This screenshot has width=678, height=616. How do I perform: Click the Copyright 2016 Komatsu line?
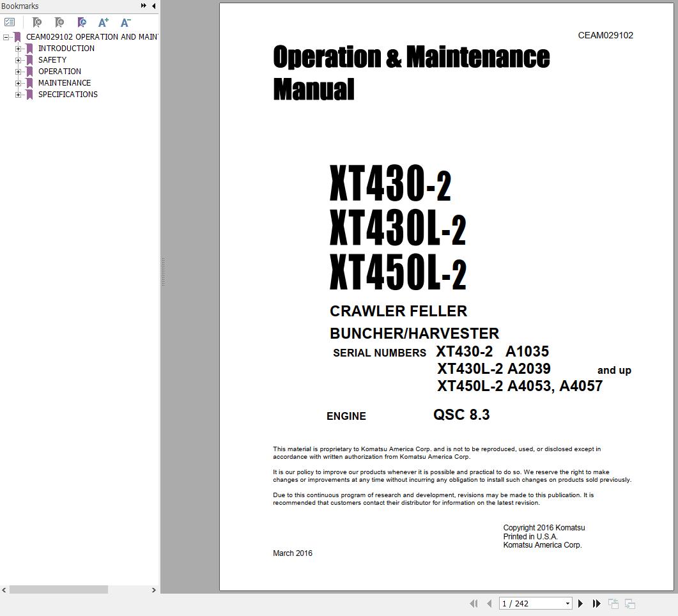pyautogui.click(x=544, y=528)
